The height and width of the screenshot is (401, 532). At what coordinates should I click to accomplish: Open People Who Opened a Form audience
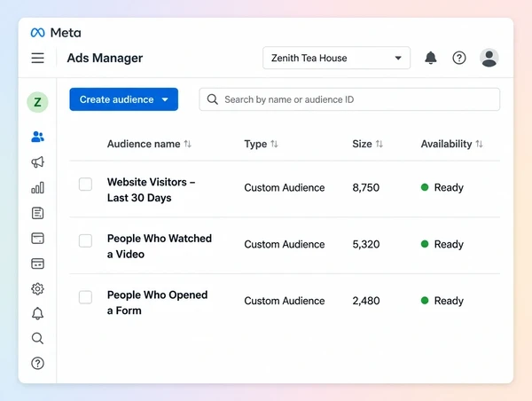158,303
